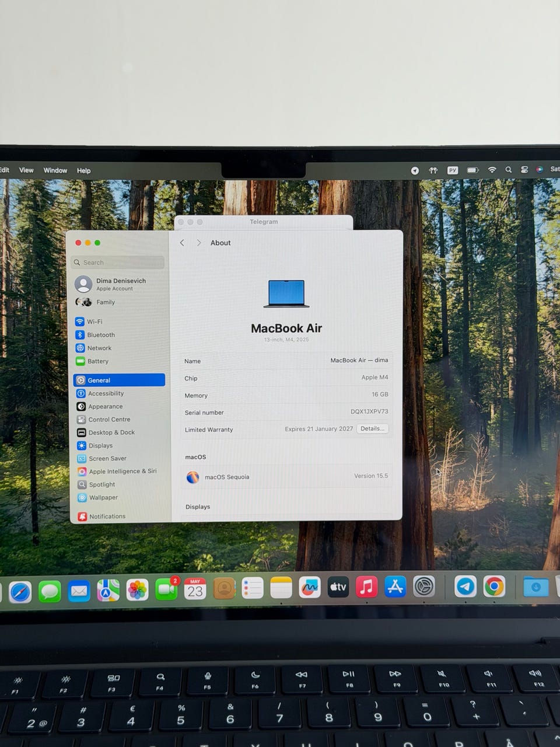Viewport: 560px width, 747px height.
Task: Open the Mail app in the Dock
Action: pos(79,591)
